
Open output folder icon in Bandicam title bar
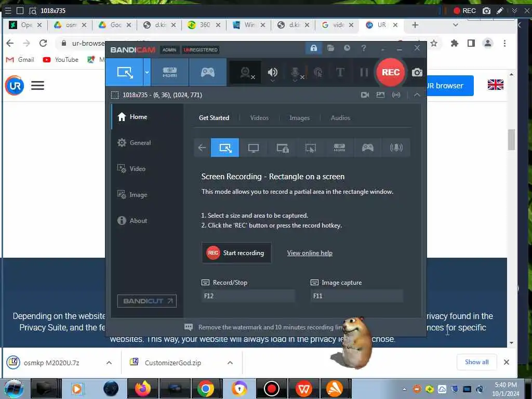point(330,48)
